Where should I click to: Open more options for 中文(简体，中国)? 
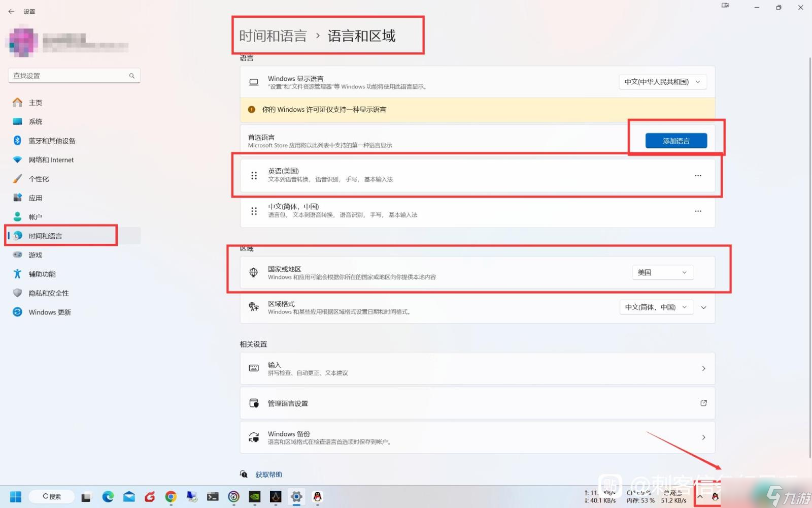[698, 211]
